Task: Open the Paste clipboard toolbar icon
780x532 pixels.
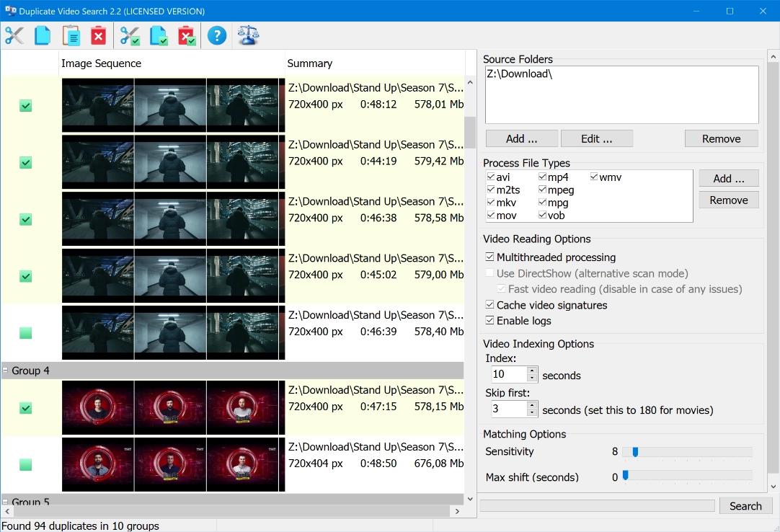Action: [71, 35]
